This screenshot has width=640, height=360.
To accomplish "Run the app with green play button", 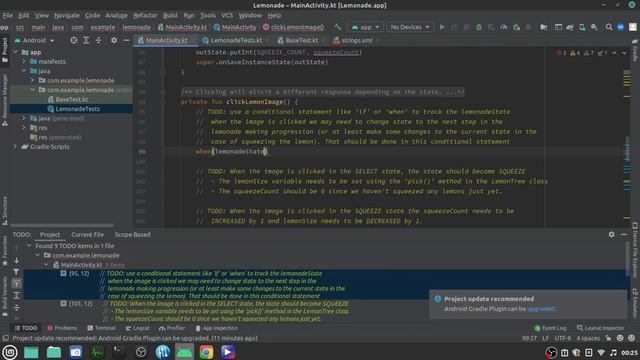I will 442,27.
